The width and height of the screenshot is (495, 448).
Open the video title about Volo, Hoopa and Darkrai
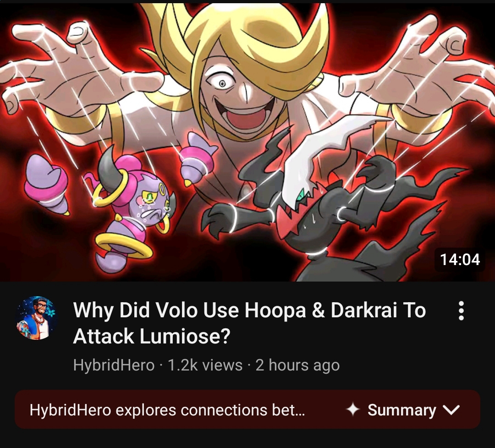coord(249,323)
